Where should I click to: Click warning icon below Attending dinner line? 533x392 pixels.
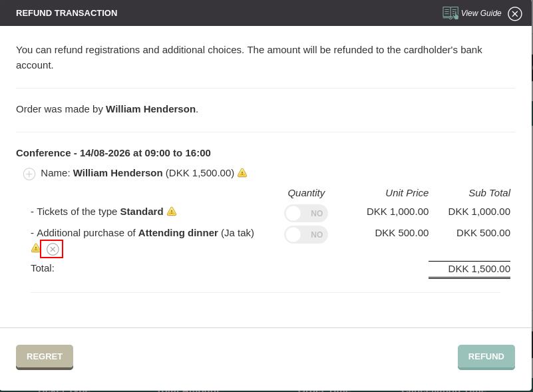pos(36,248)
